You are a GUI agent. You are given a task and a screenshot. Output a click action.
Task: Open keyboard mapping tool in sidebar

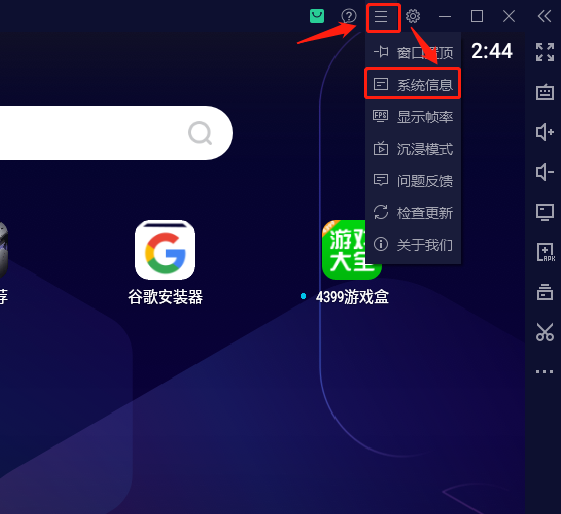545,92
